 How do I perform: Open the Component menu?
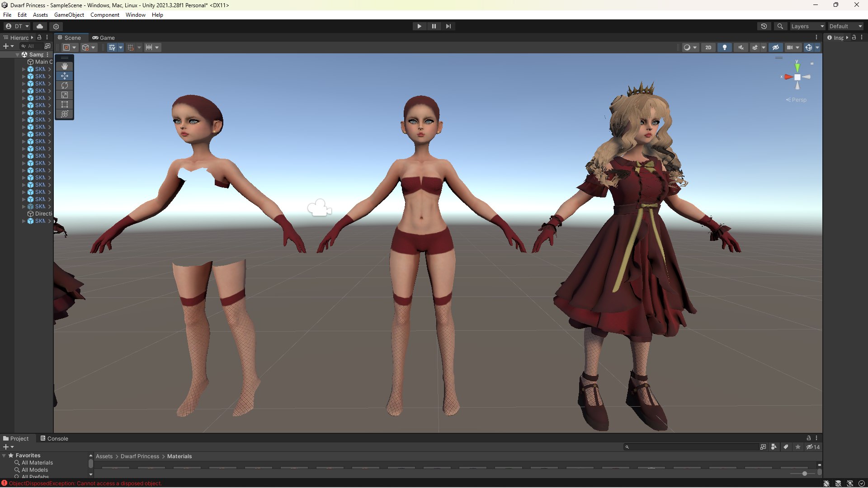(x=105, y=15)
